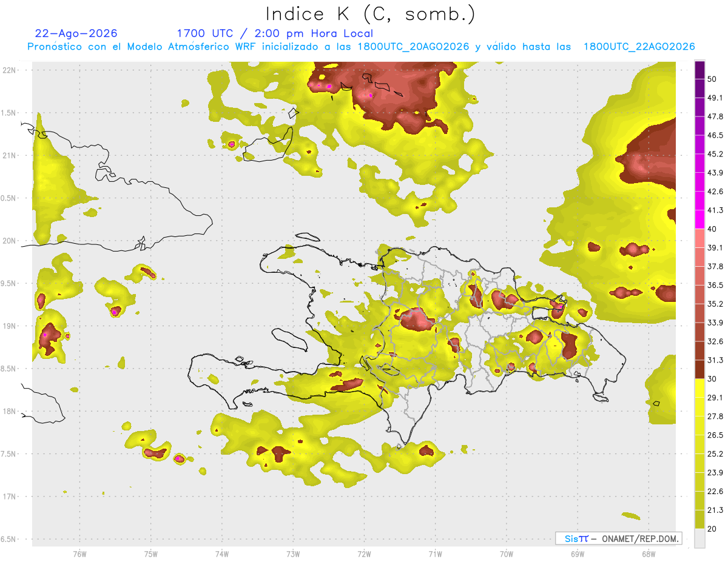Pick the bright yellow legend band between 29.1 and 30
Screen dimensions: 728x562
(x=699, y=388)
